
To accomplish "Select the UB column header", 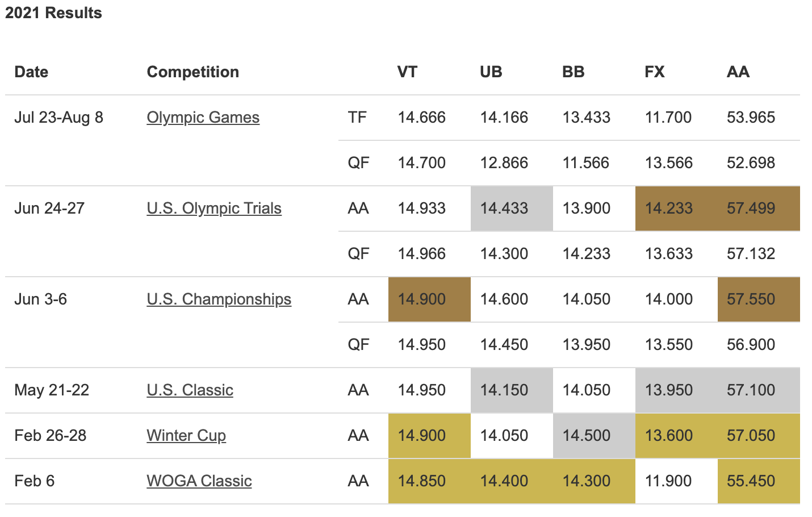I will 491,72.
